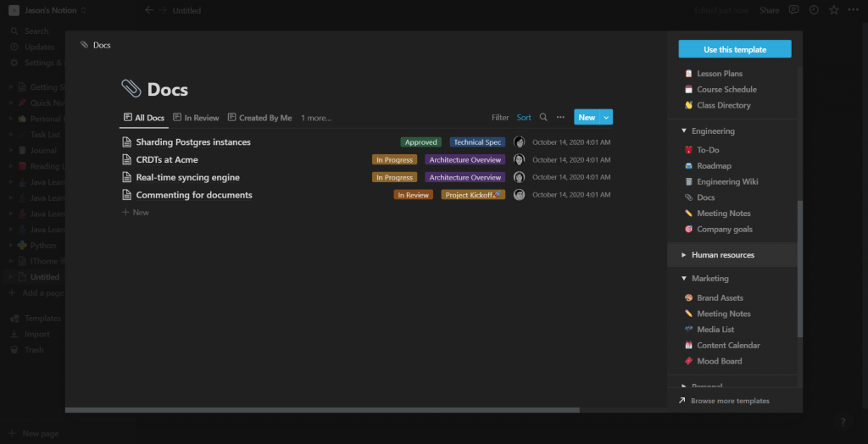The image size is (868, 444).
Task: Expand the Human resources category
Action: (684, 255)
